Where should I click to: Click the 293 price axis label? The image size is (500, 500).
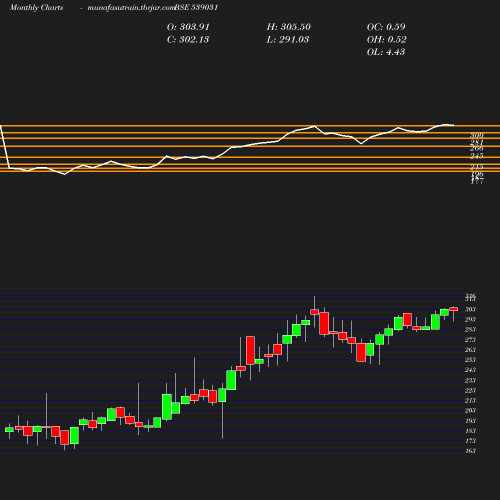(x=470, y=319)
